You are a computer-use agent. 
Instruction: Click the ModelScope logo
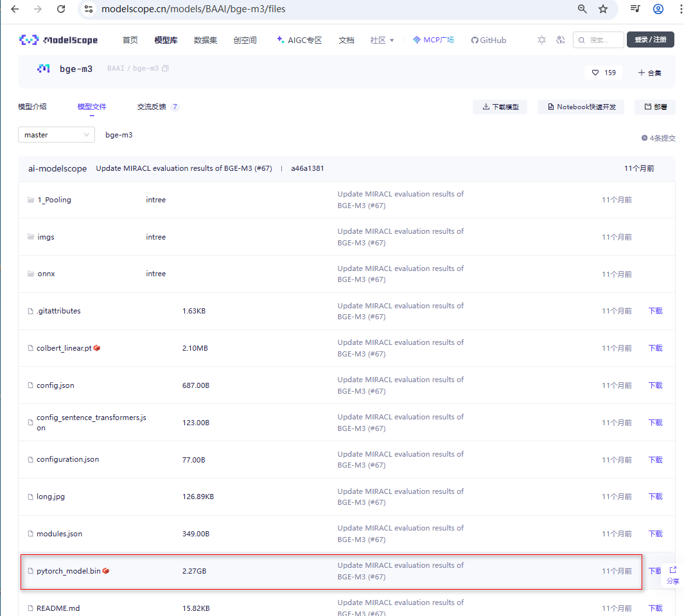(x=58, y=40)
